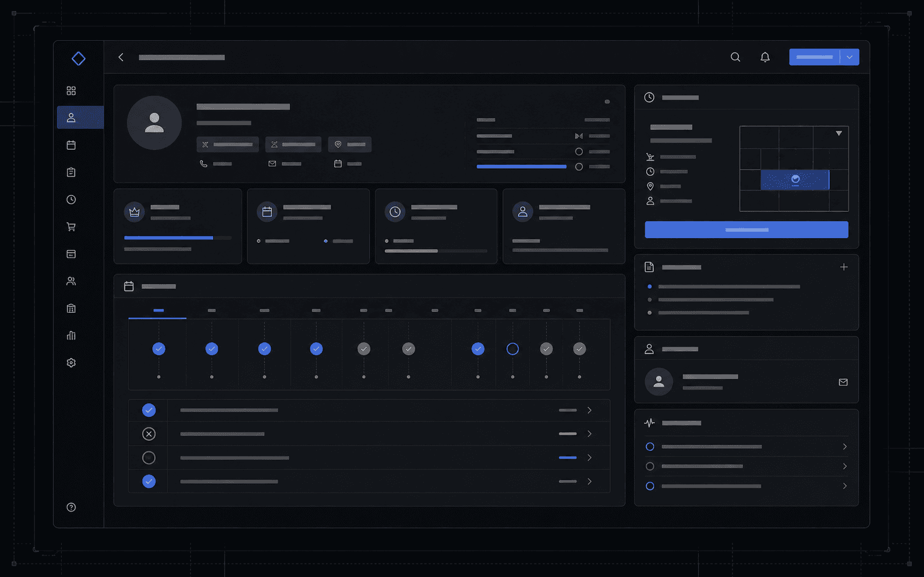924x577 pixels.
Task: Click the second tag chip under profile name
Action: [x=293, y=144]
